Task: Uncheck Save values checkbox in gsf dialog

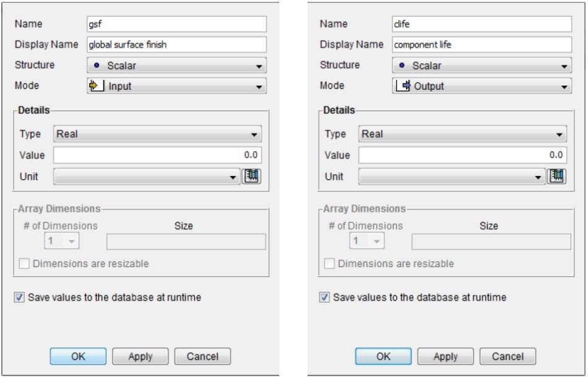Action: 19,297
